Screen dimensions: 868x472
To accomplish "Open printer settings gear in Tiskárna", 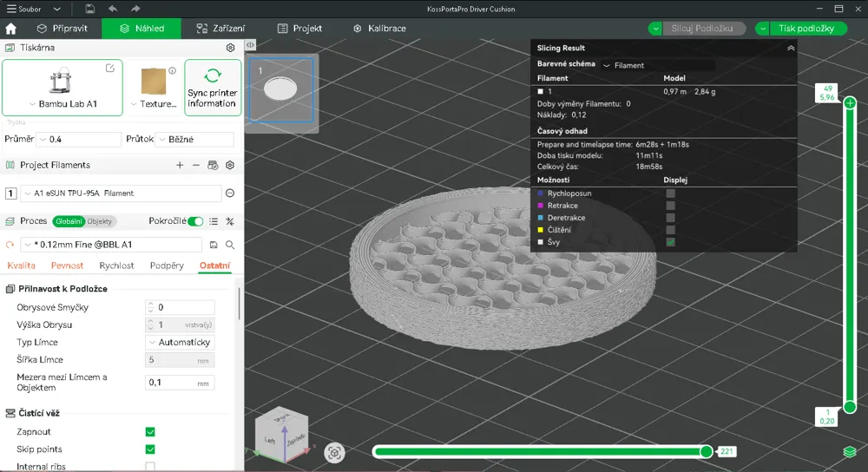I will pyautogui.click(x=230, y=48).
